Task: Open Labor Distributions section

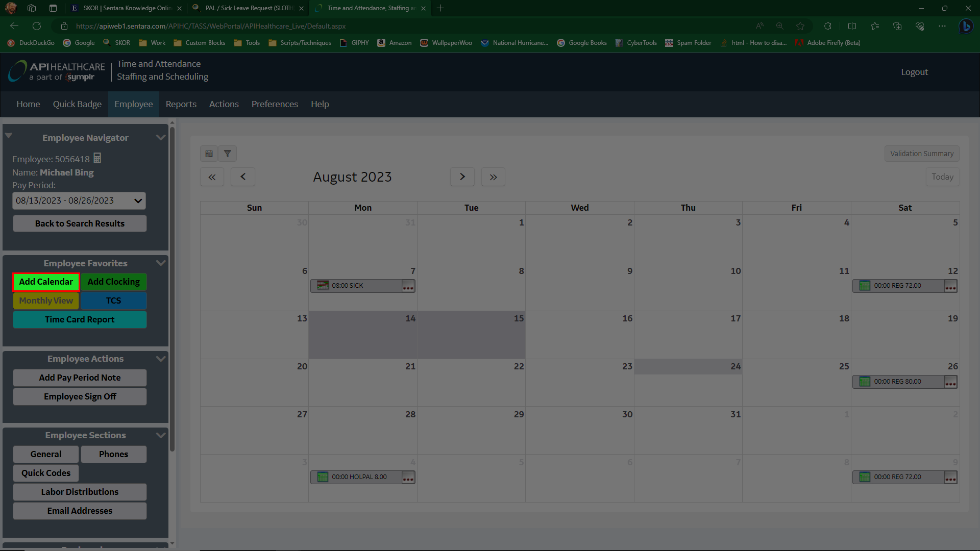Action: [x=80, y=492]
